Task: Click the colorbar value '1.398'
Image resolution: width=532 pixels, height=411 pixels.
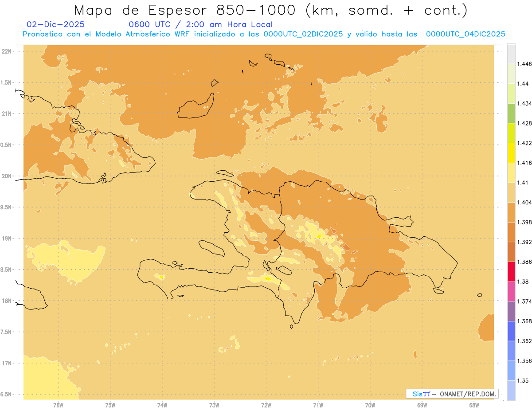Action: point(525,222)
